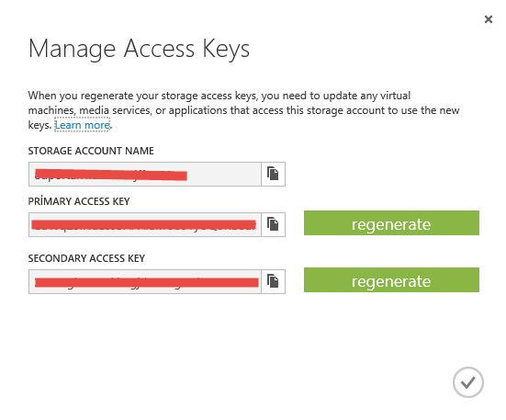The height and width of the screenshot is (420, 506).
Task: Copy the storage account name to clipboard
Action: 273,174
